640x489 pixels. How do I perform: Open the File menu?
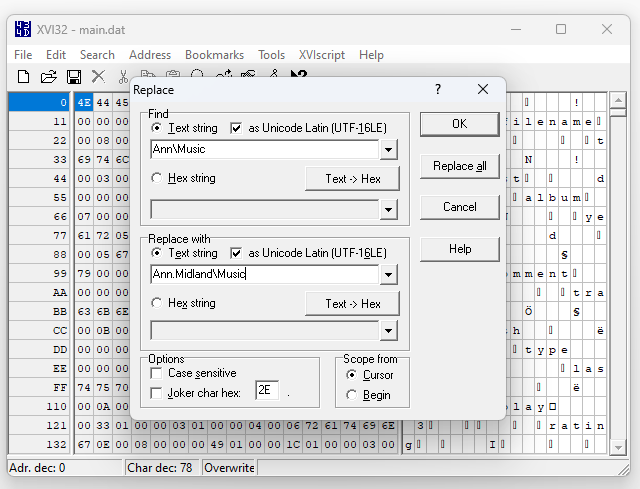pos(23,55)
